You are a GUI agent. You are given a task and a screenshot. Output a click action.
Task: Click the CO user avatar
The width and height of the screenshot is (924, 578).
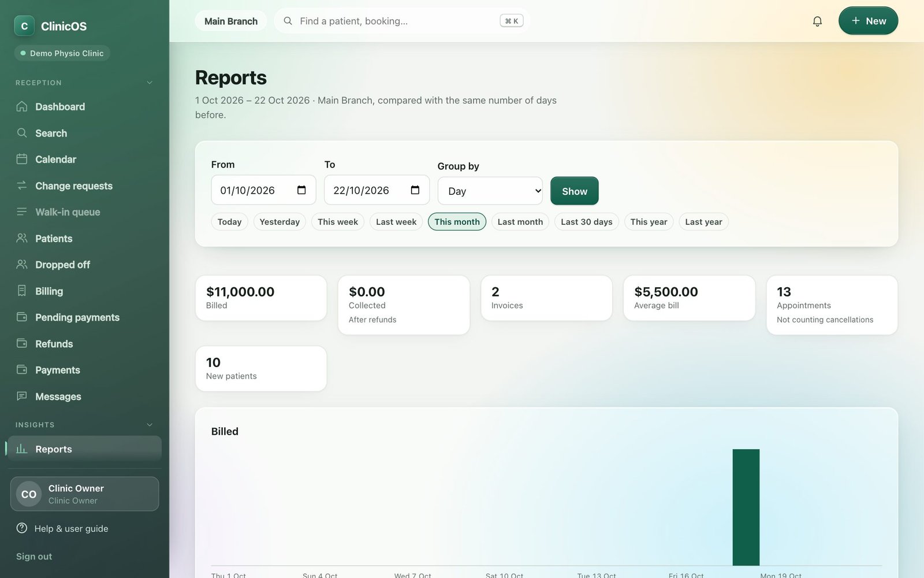click(x=29, y=494)
